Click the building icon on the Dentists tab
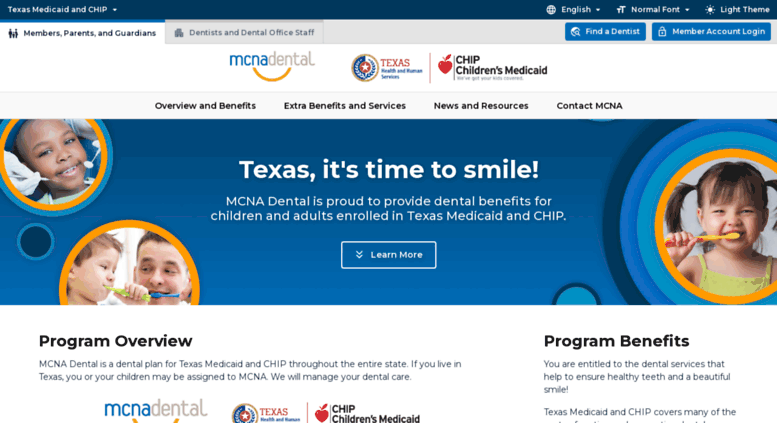Viewport: 777px width, 423px height. [x=179, y=33]
